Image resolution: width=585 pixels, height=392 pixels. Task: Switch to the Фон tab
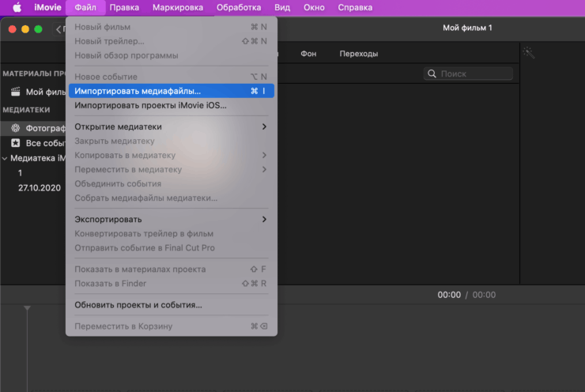pyautogui.click(x=308, y=54)
